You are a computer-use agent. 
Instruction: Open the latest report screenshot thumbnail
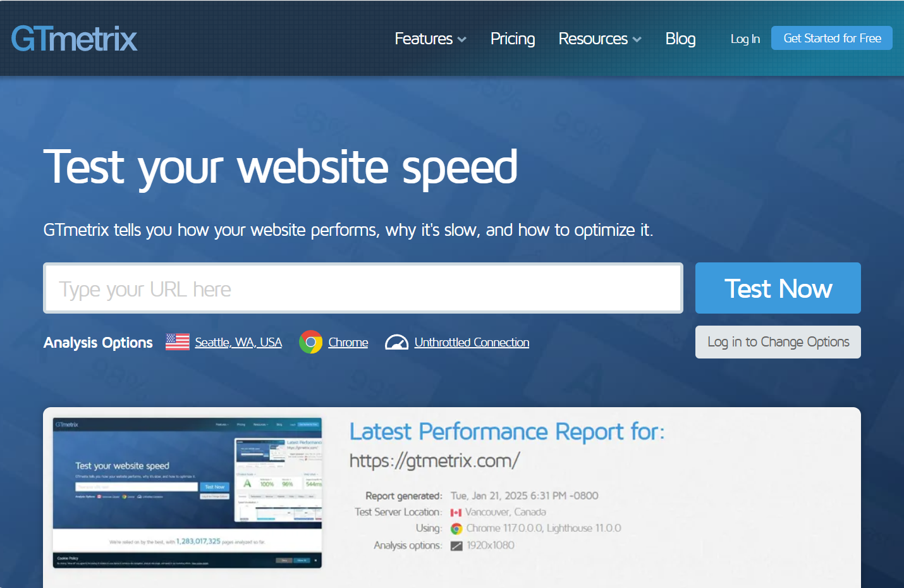[187, 493]
